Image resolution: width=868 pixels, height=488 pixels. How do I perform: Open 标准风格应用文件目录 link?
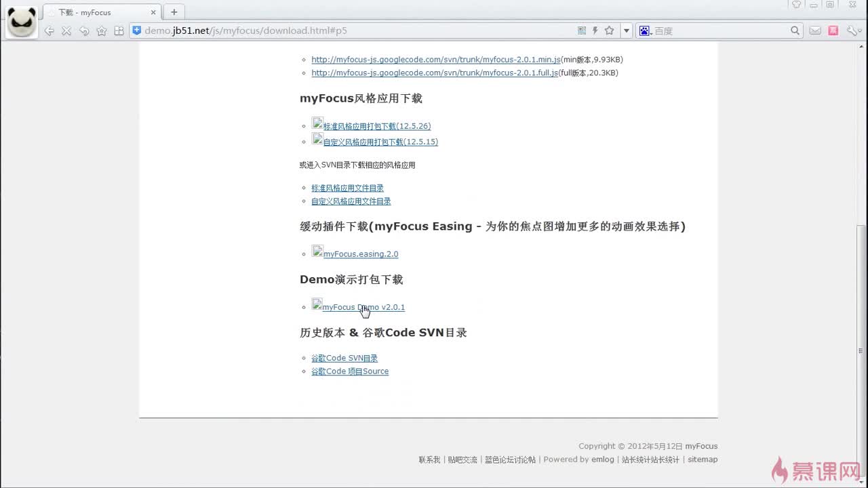pos(347,188)
